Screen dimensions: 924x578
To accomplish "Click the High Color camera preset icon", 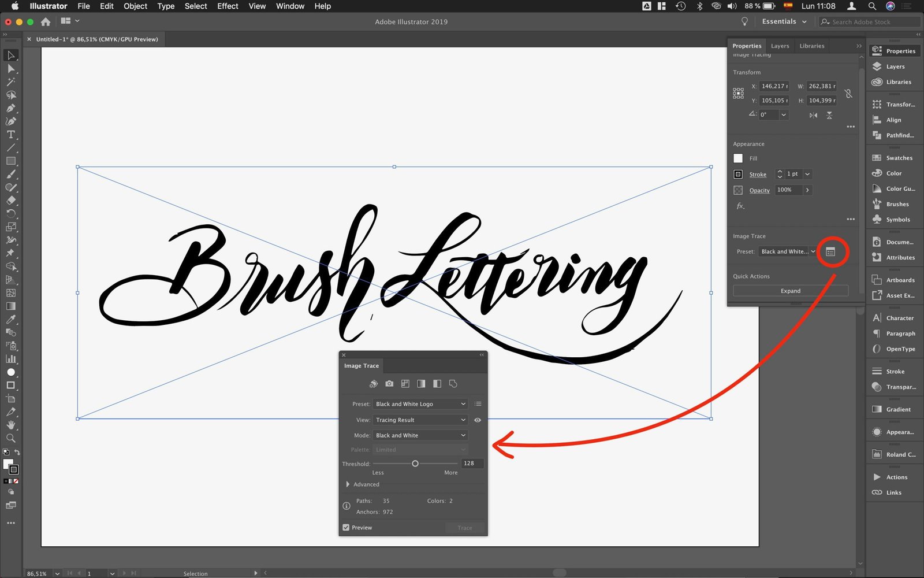I will (x=389, y=384).
